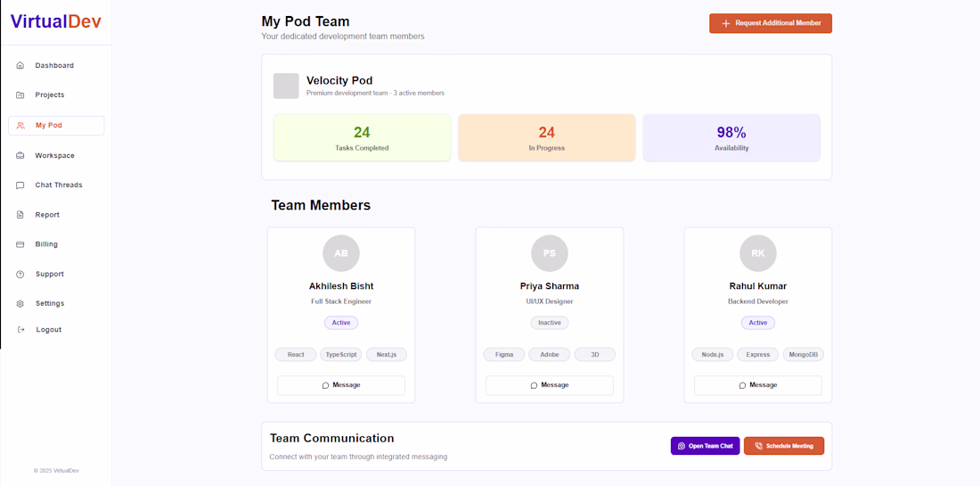The image size is (980, 486).
Task: Click Akhilesh Bisht's Active status badge
Action: (341, 323)
